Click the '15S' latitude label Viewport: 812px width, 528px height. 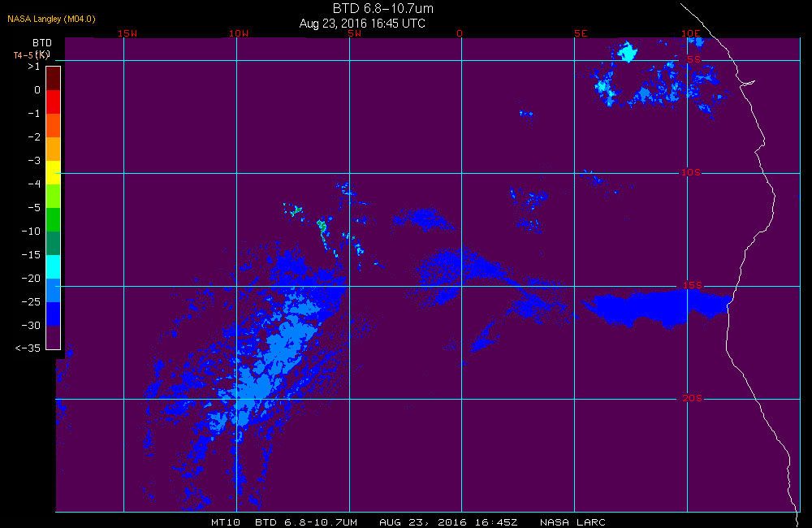pos(693,285)
